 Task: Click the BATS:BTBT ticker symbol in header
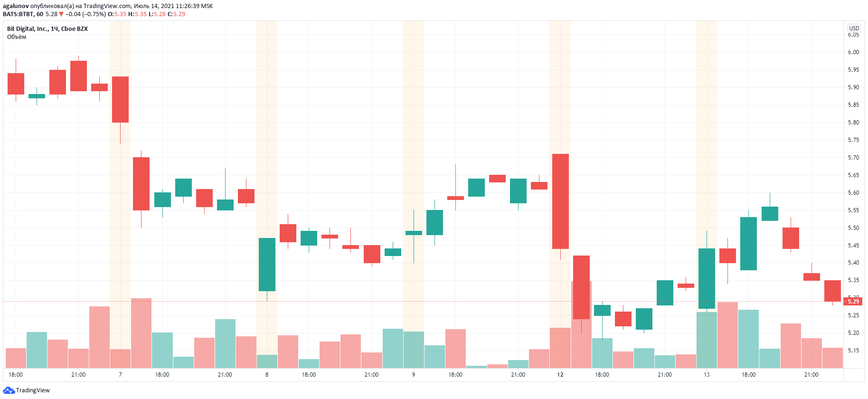point(18,14)
